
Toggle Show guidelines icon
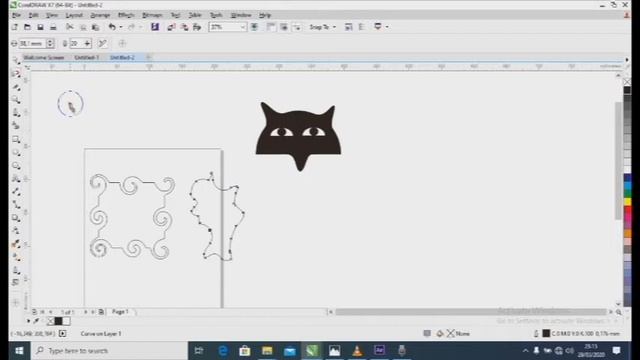click(297, 27)
